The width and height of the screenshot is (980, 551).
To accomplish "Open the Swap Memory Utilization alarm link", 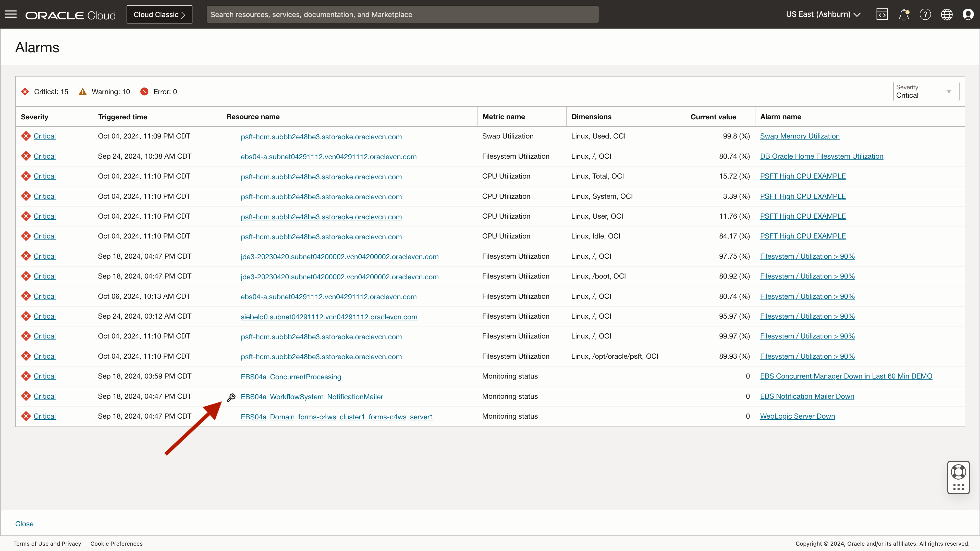I will tap(799, 136).
